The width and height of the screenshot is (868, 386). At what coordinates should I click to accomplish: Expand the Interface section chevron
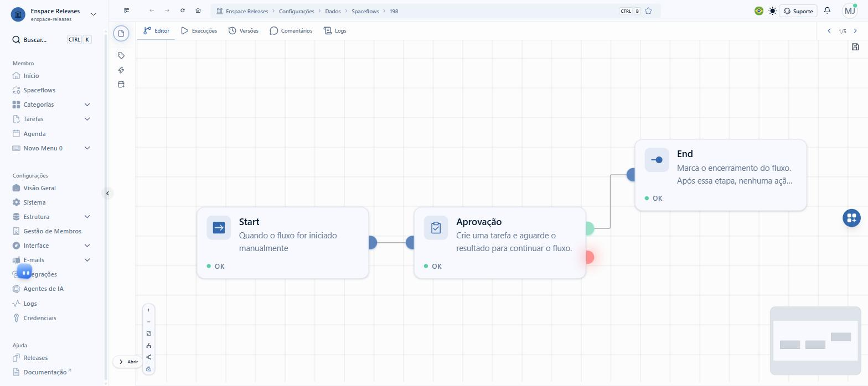click(x=87, y=246)
